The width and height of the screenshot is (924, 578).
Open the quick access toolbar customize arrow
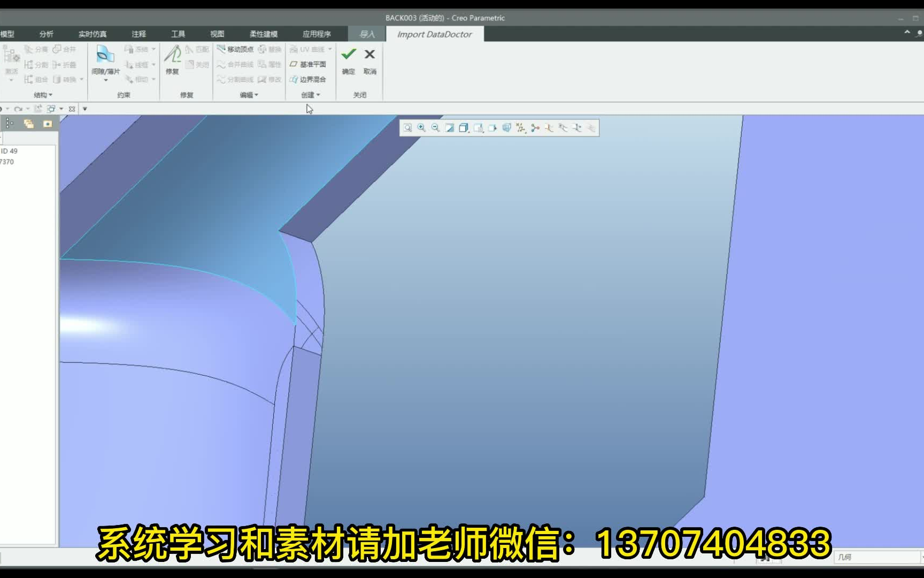coord(84,109)
